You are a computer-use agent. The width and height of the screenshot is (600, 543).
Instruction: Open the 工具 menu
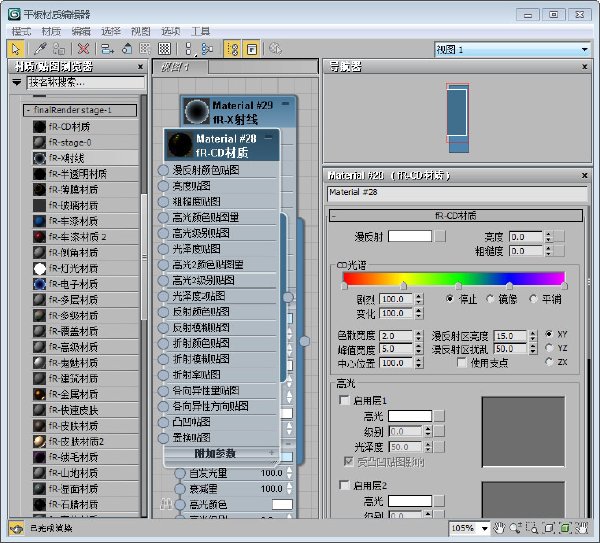coord(201,31)
